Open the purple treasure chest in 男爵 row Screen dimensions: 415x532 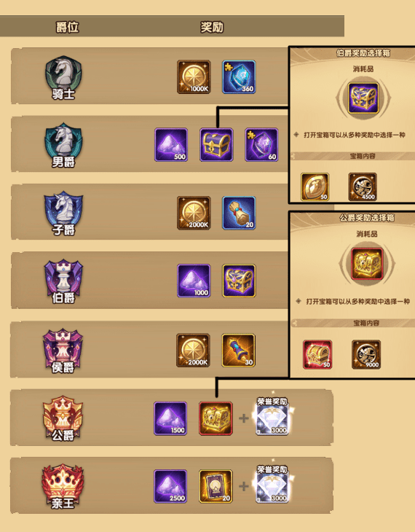[216, 144]
